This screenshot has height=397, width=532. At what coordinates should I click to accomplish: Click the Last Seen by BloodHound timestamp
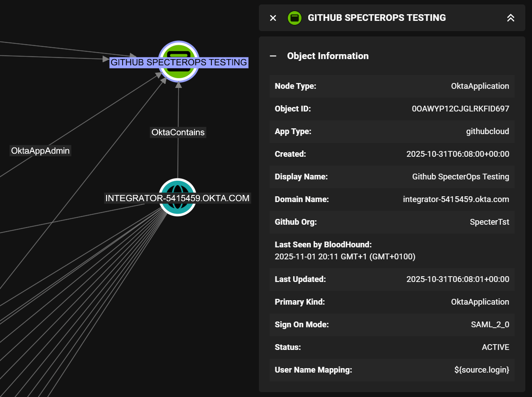pos(345,257)
